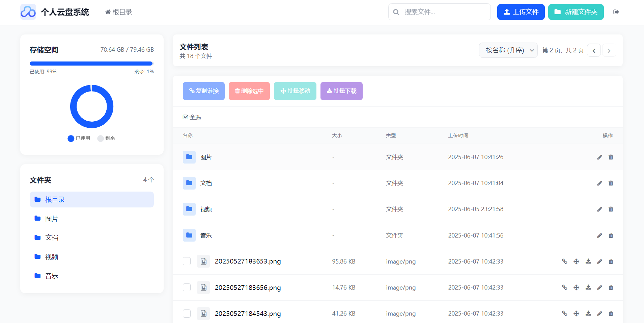
Task: Go to next page with right chevron
Action: point(609,50)
